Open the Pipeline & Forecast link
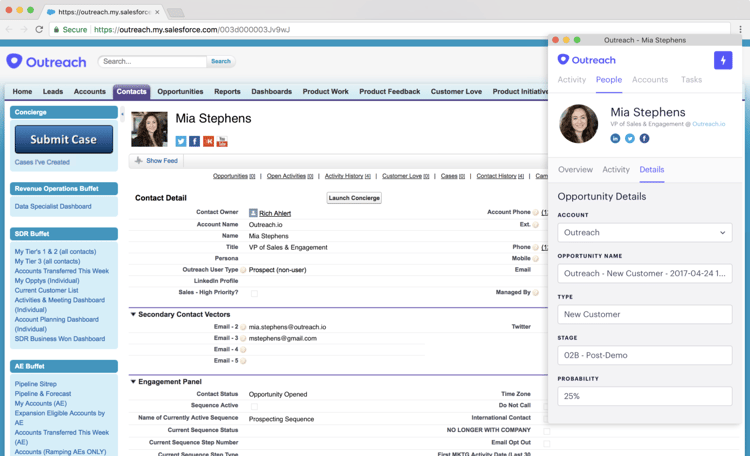Image resolution: width=750 pixels, height=456 pixels. pos(43,394)
